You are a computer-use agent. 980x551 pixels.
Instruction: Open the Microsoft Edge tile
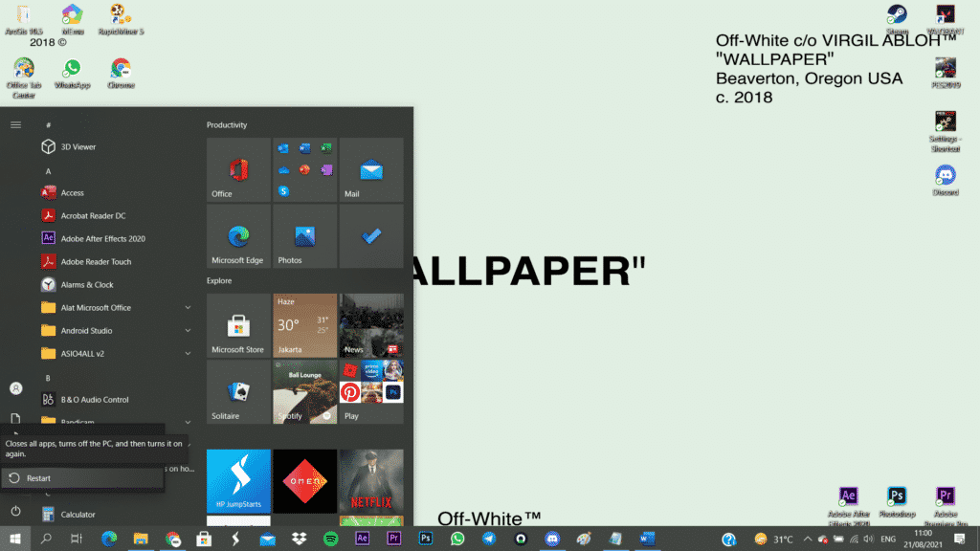click(238, 236)
